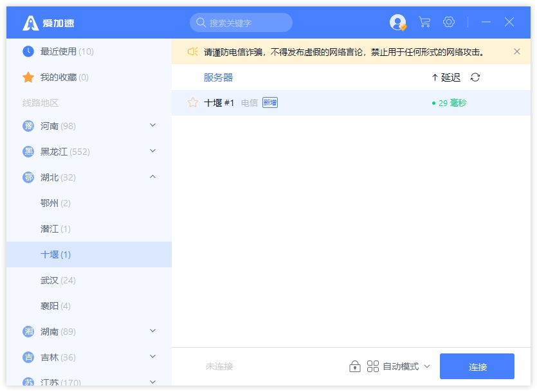Expand the 黑龙江 region chevron
This screenshot has height=392, width=537.
coord(152,151)
